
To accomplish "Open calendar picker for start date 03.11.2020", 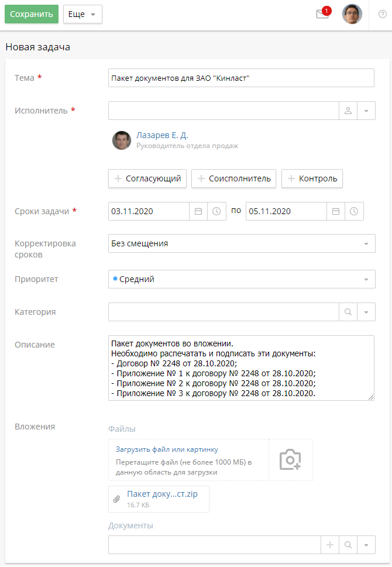I will pyautogui.click(x=198, y=211).
